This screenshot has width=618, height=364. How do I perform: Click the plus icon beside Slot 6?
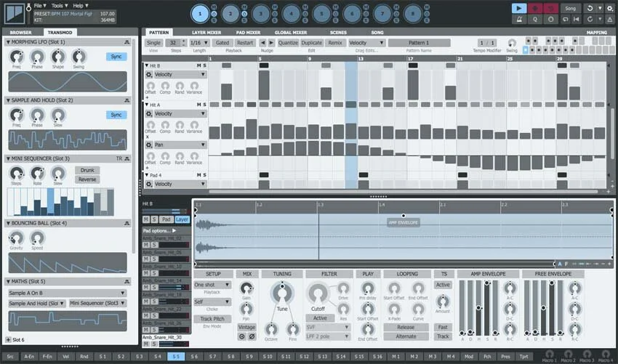[8, 339]
